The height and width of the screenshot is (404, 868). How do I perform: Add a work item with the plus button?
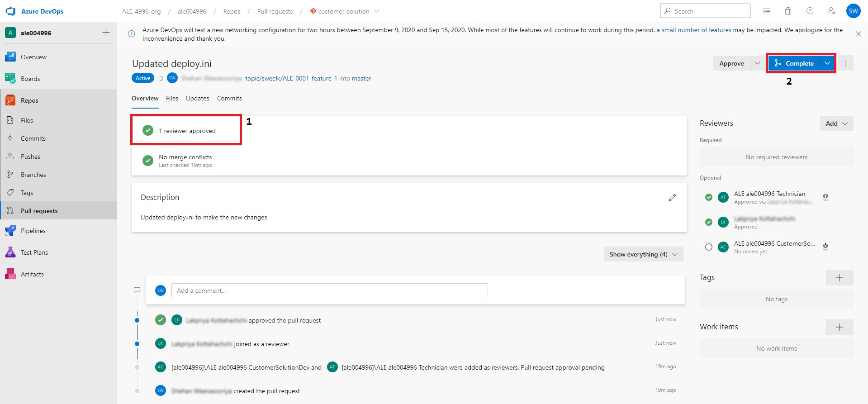[x=840, y=327]
